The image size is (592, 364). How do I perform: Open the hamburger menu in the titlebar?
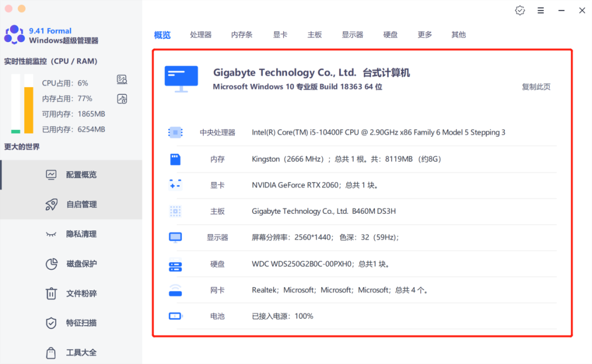tap(540, 10)
